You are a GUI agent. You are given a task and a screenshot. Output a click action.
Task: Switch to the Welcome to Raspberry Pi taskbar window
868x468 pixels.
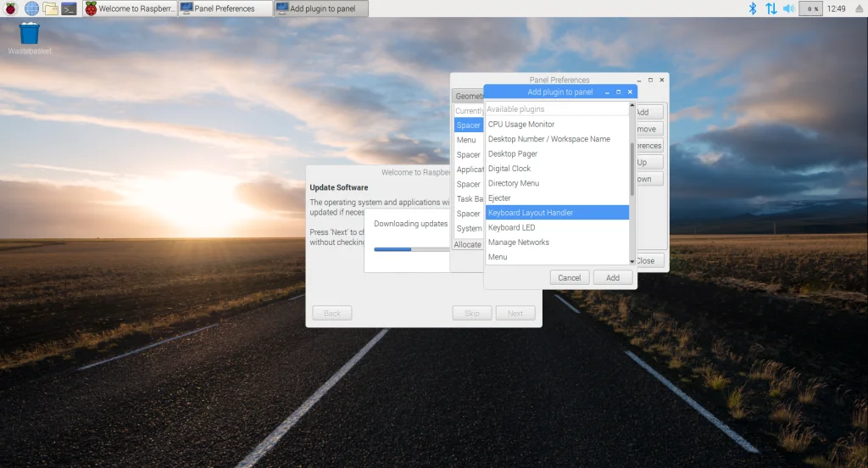click(130, 8)
